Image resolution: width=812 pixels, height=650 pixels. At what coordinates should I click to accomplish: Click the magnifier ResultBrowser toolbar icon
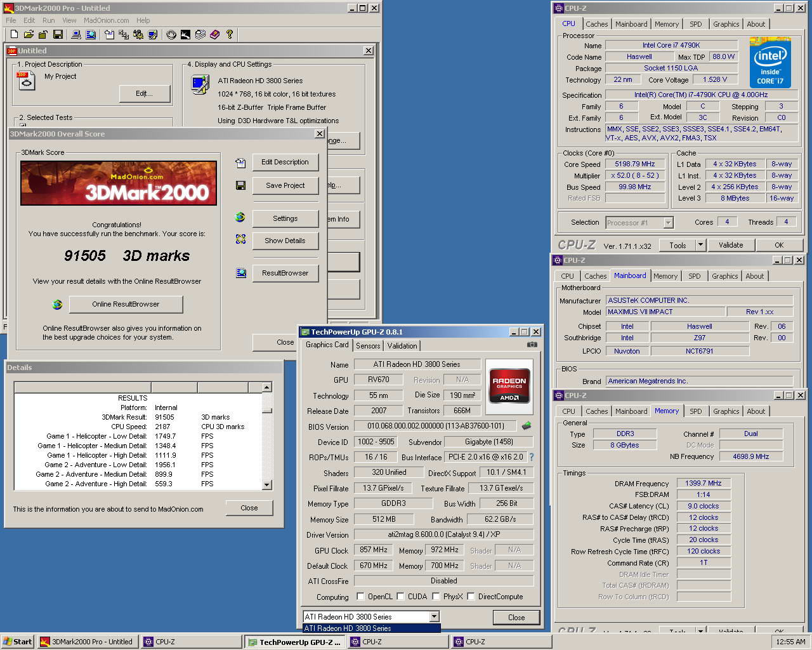91,34
